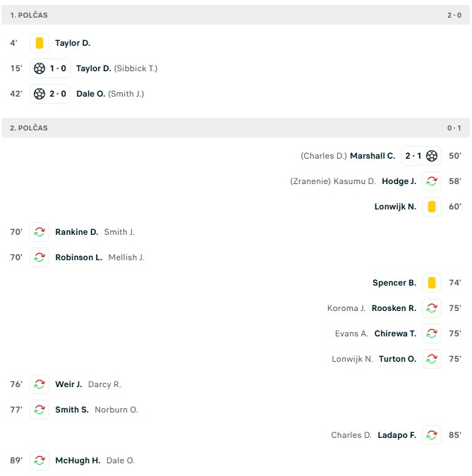Select the 2. POLČAS section header
Viewport: 472px width, 476px height.
[x=30, y=128]
